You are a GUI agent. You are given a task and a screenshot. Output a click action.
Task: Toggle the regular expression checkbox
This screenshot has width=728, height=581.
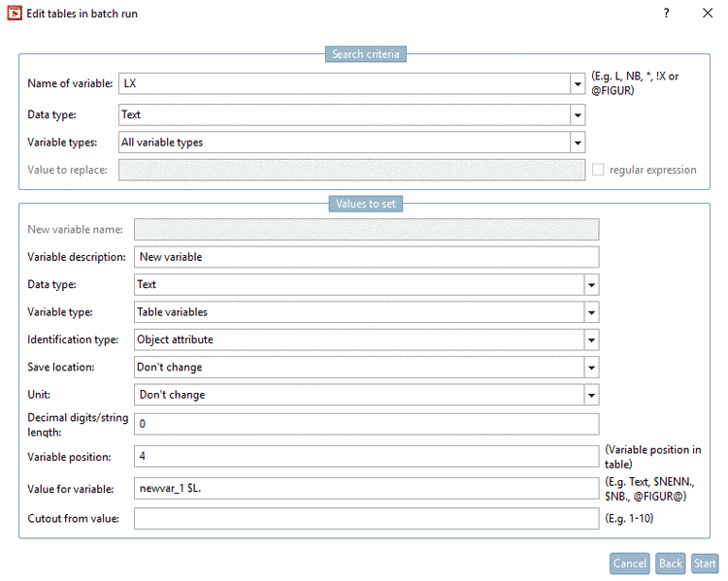(x=598, y=170)
